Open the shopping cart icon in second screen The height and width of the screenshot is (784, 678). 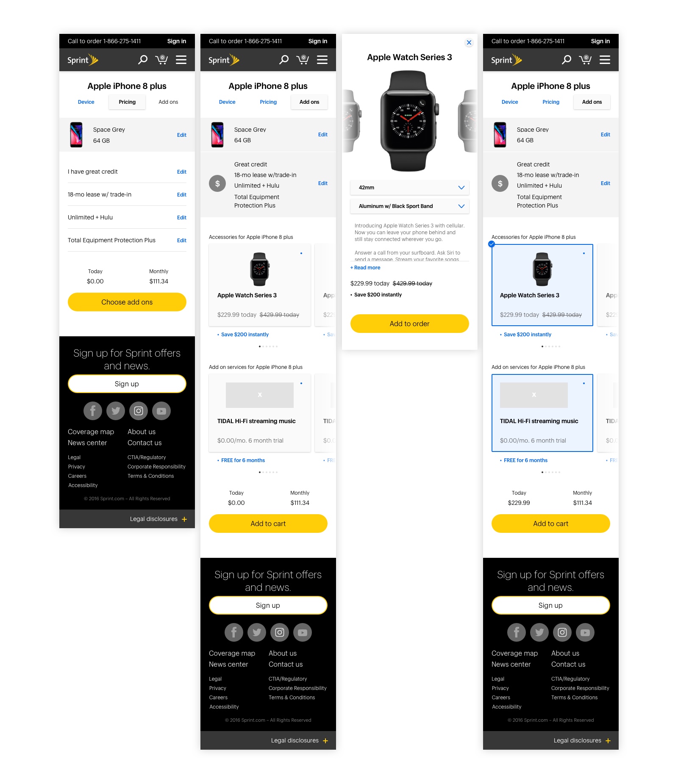pyautogui.click(x=303, y=60)
